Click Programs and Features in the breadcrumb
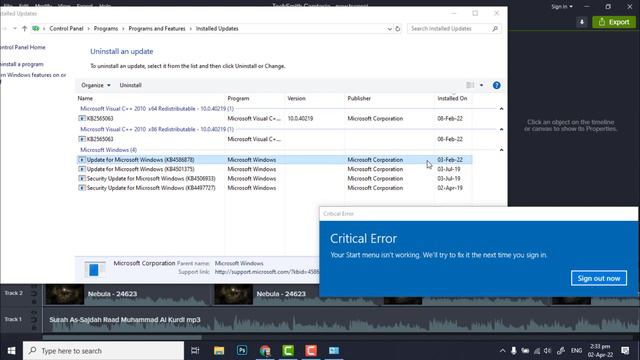 (157, 29)
